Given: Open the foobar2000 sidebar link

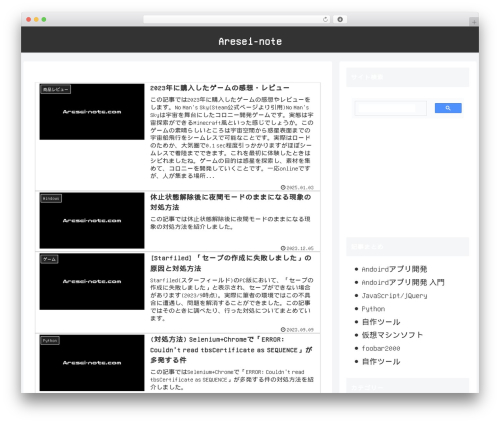Looking at the screenshot, I should click(x=381, y=348).
